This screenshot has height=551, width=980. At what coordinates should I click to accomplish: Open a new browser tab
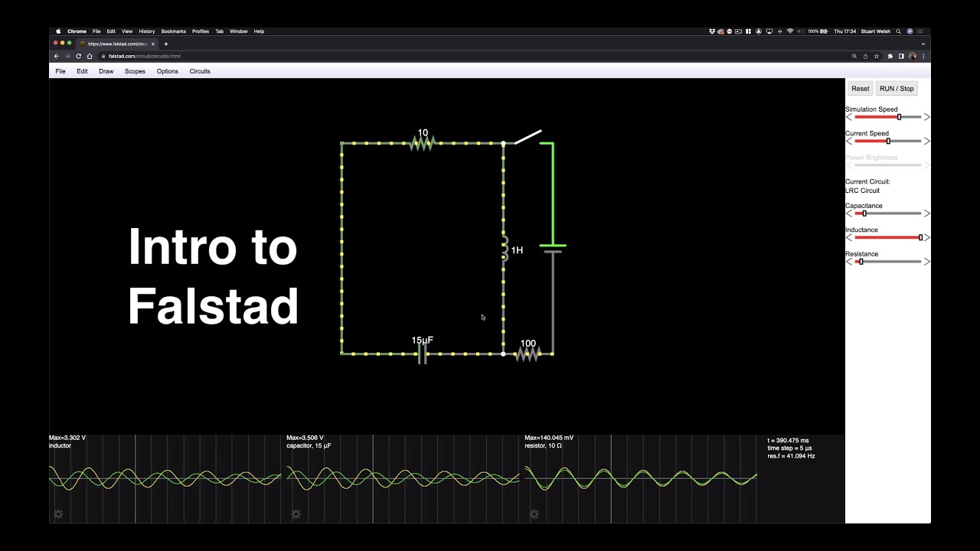coord(165,44)
